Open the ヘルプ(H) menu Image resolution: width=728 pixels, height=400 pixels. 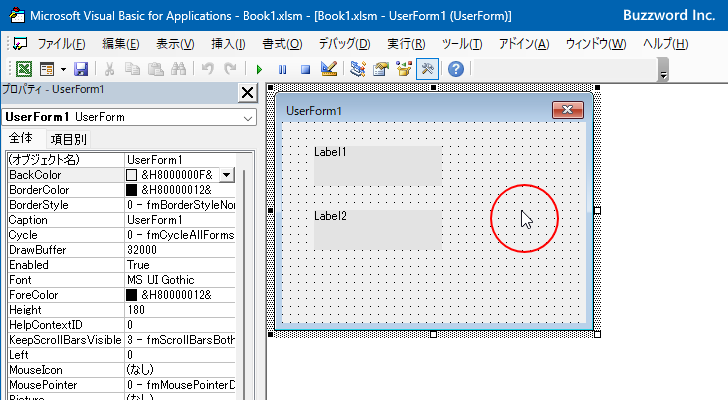(665, 44)
